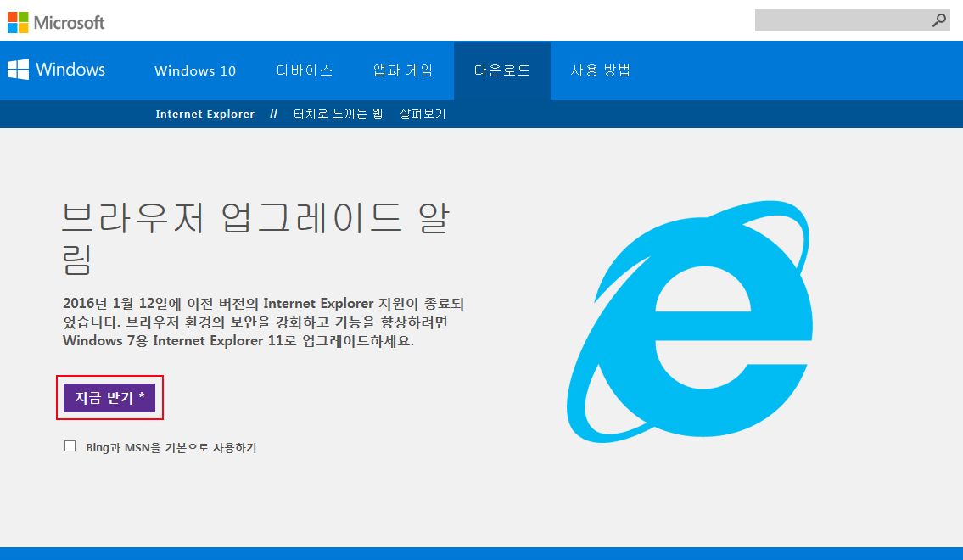963x560 pixels.
Task: Click the Internet Explorer submenu link
Action: [204, 115]
